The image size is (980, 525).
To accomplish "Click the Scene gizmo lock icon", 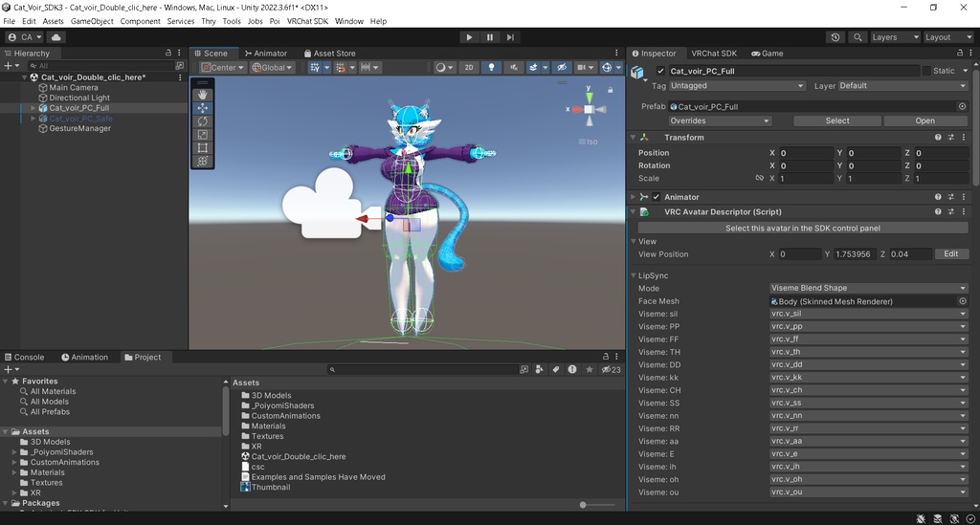I will tap(610, 90).
